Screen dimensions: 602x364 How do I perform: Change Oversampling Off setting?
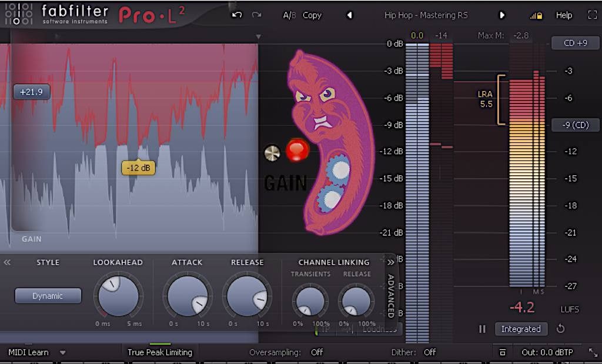[x=317, y=352]
